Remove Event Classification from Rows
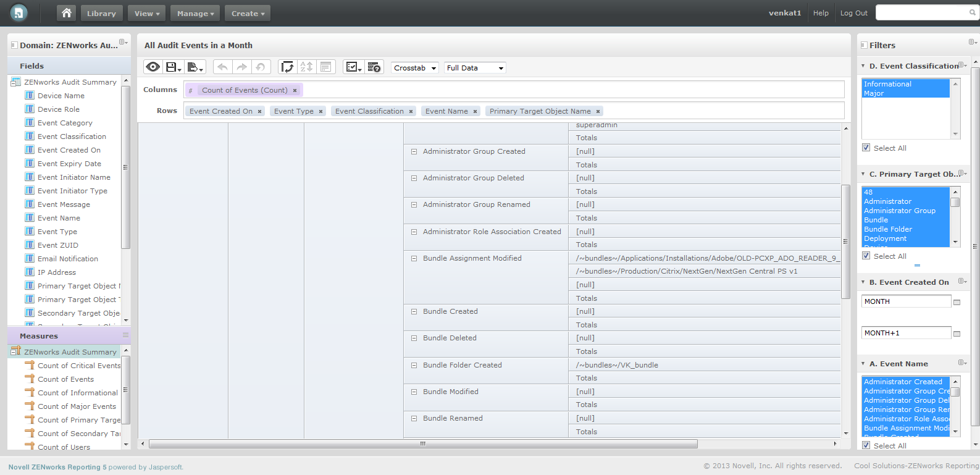This screenshot has width=980, height=475. coord(411,111)
